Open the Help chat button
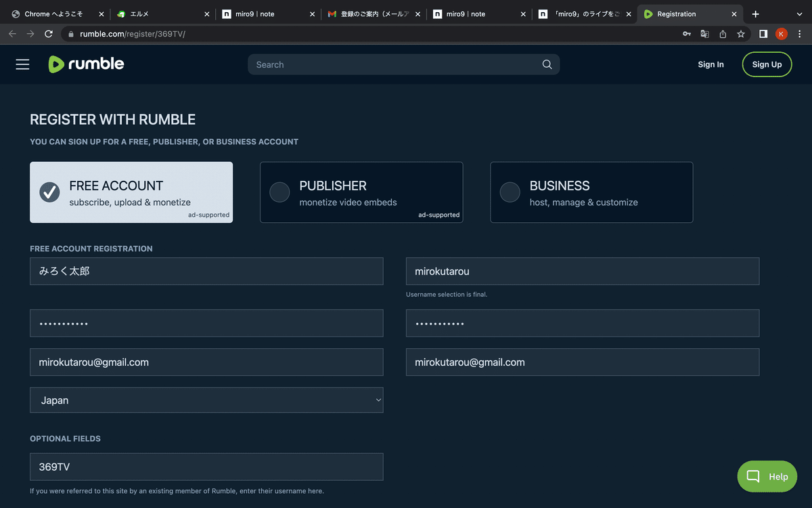 [767, 476]
